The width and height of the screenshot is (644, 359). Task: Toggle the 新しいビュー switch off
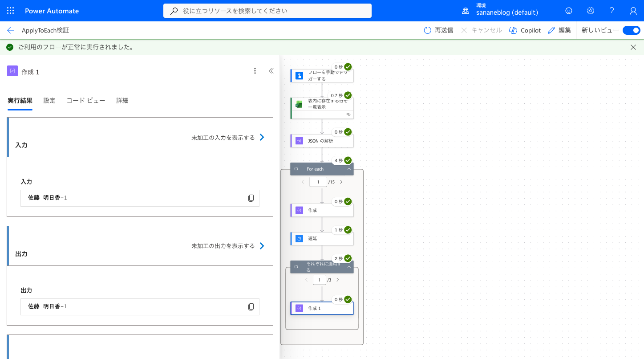pos(631,30)
